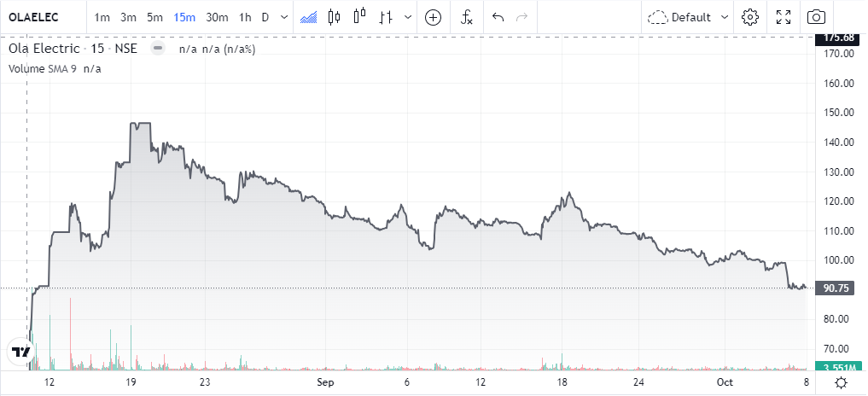Expand the time interval dropdown chevron

click(283, 17)
